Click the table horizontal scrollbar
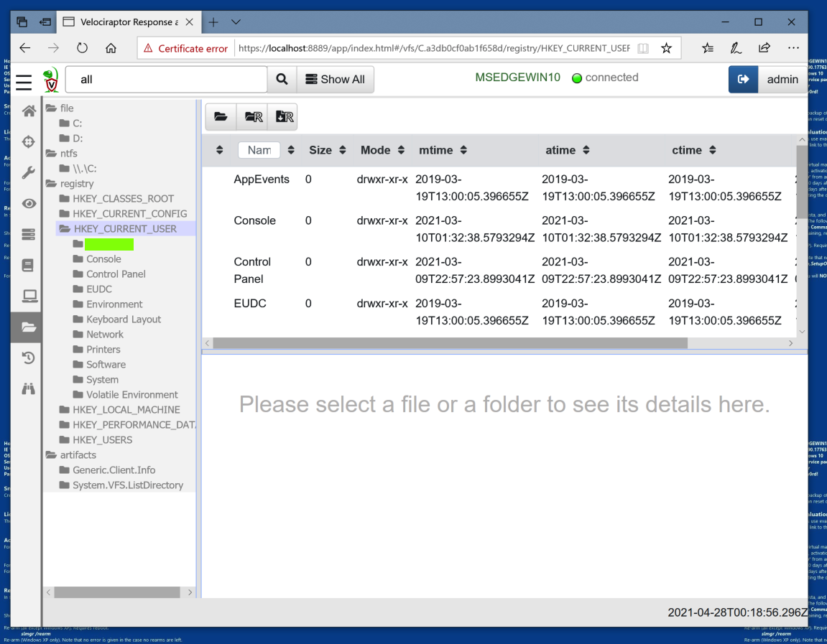 point(450,343)
